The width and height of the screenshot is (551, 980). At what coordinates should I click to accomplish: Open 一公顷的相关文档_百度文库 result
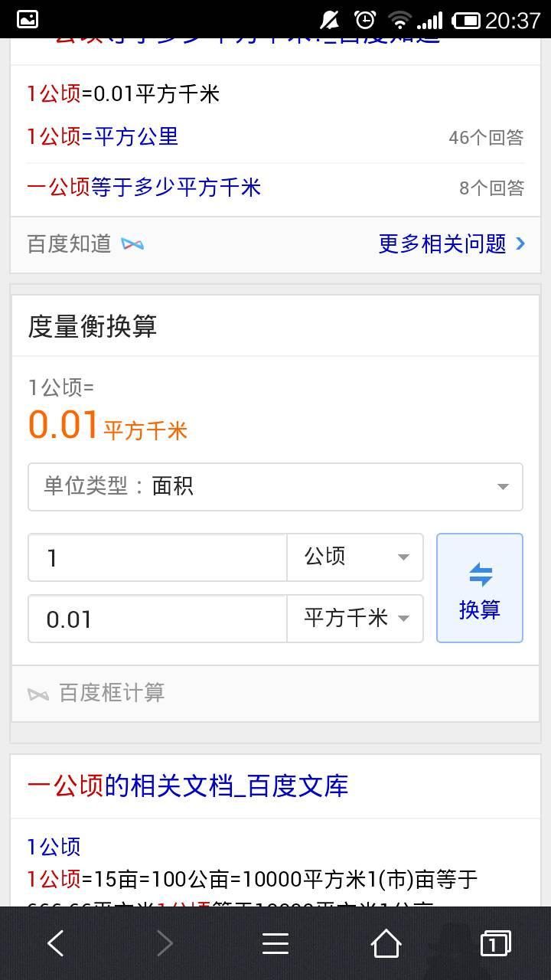coord(187,786)
